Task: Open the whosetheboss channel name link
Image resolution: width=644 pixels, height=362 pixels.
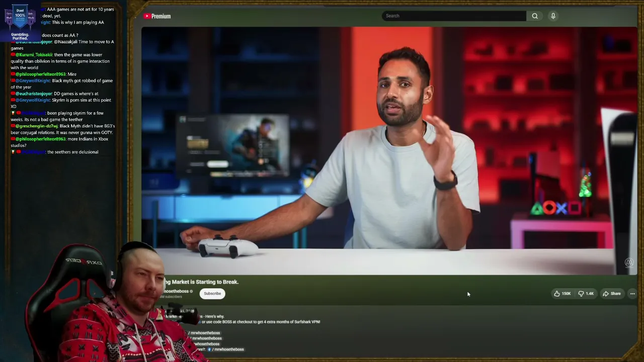Action: point(176,291)
